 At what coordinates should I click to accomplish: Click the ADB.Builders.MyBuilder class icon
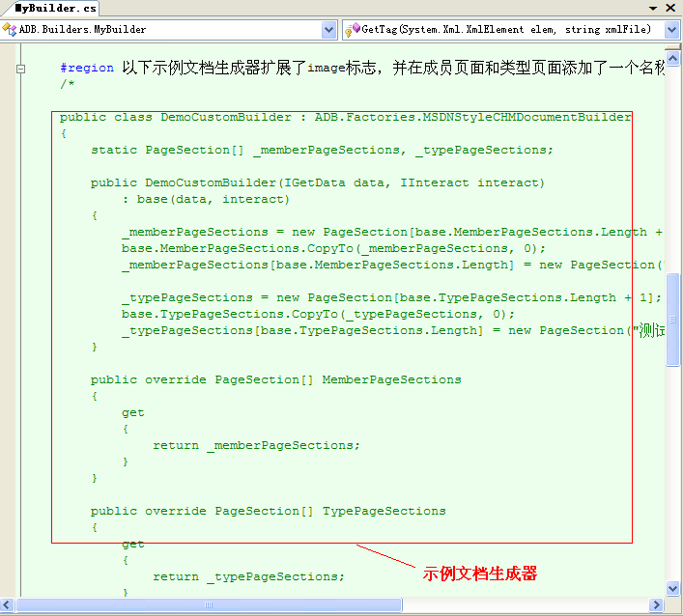(11, 30)
